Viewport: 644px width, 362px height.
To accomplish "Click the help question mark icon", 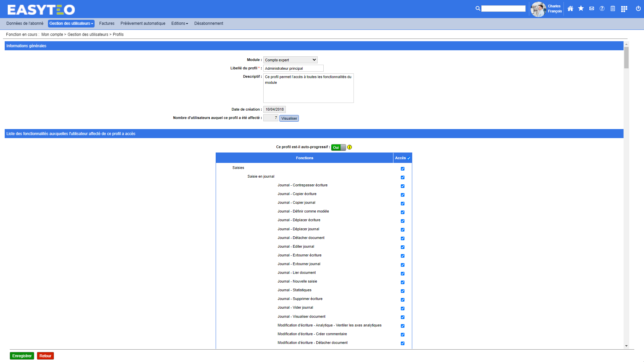I will (602, 9).
